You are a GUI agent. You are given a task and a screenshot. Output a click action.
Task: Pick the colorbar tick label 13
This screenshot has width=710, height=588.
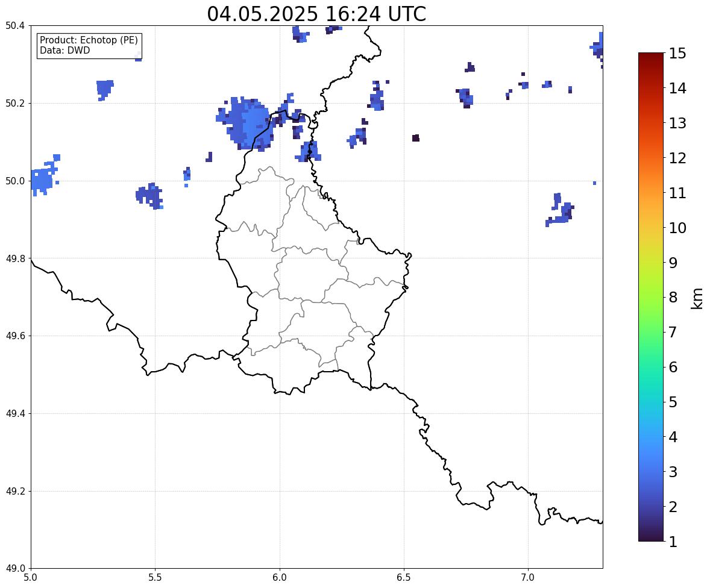677,123
